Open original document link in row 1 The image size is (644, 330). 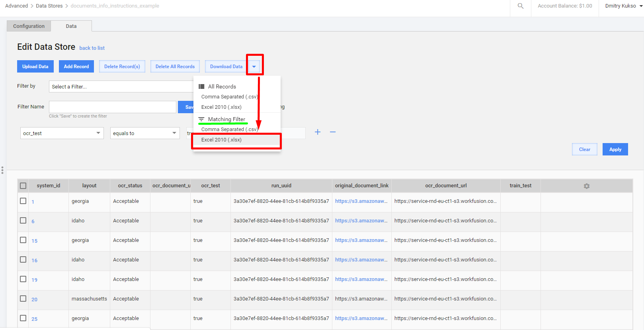tap(361, 201)
